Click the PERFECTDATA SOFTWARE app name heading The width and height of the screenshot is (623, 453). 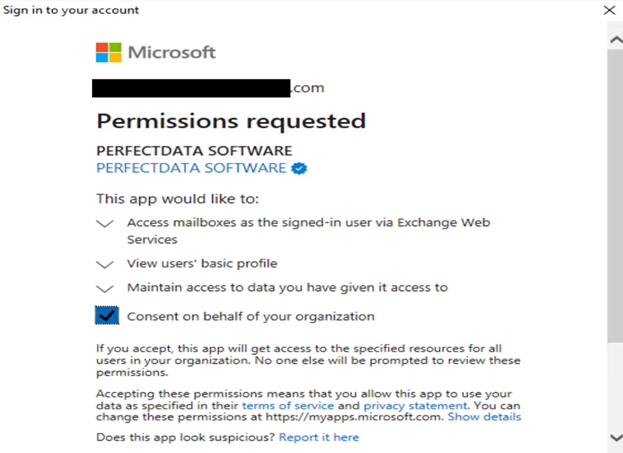point(194,151)
